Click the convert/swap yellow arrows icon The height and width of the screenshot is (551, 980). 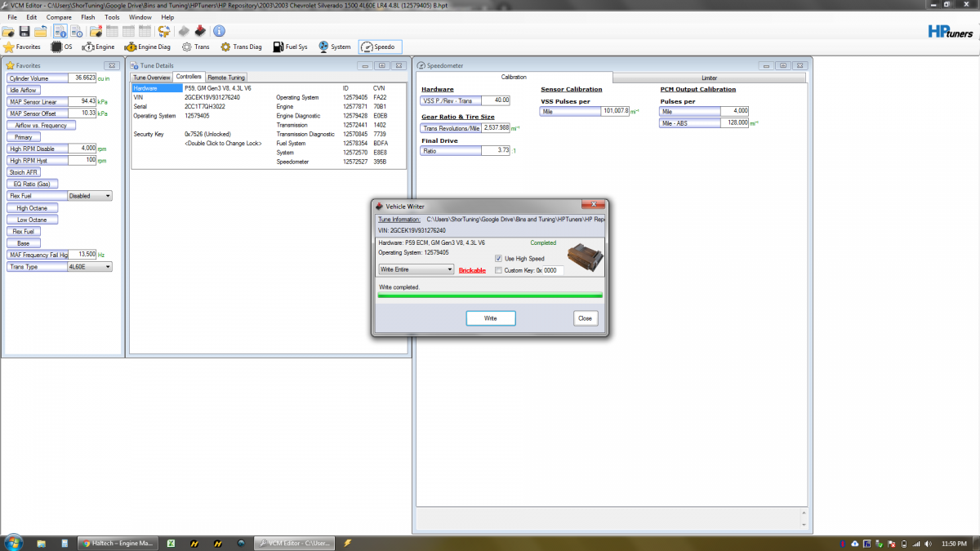164,31
